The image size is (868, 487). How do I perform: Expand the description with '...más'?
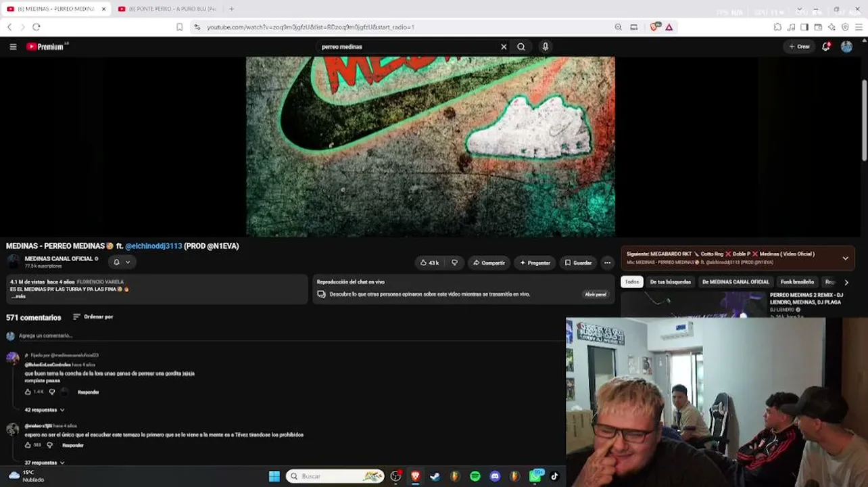coord(18,296)
